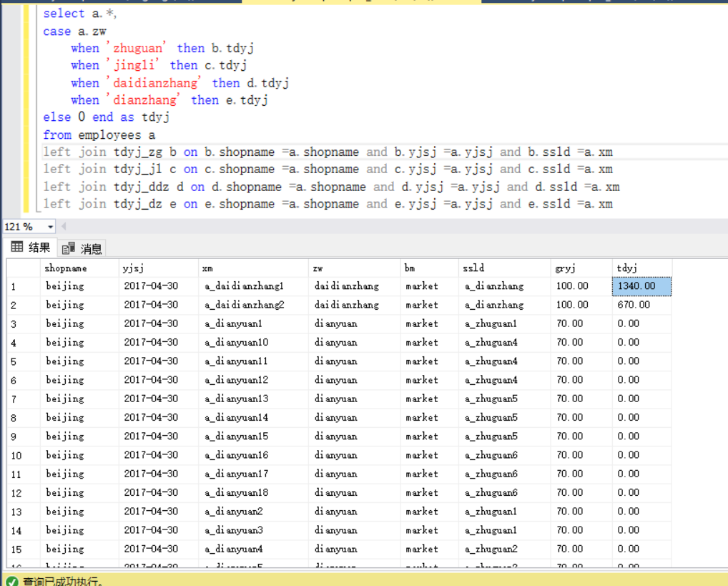Select the highlighted 1340.00 cell
Viewport: 728px width, 586px height.
pos(641,286)
